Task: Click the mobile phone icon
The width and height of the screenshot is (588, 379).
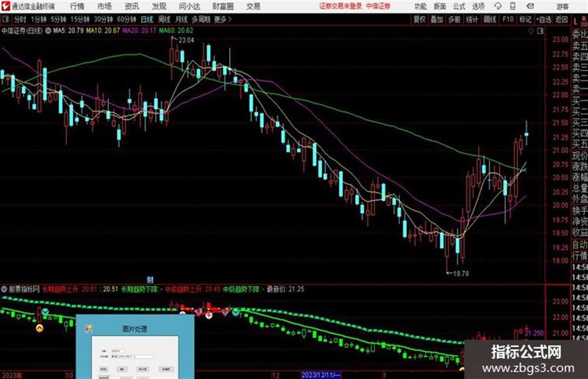Action: [513, 6]
